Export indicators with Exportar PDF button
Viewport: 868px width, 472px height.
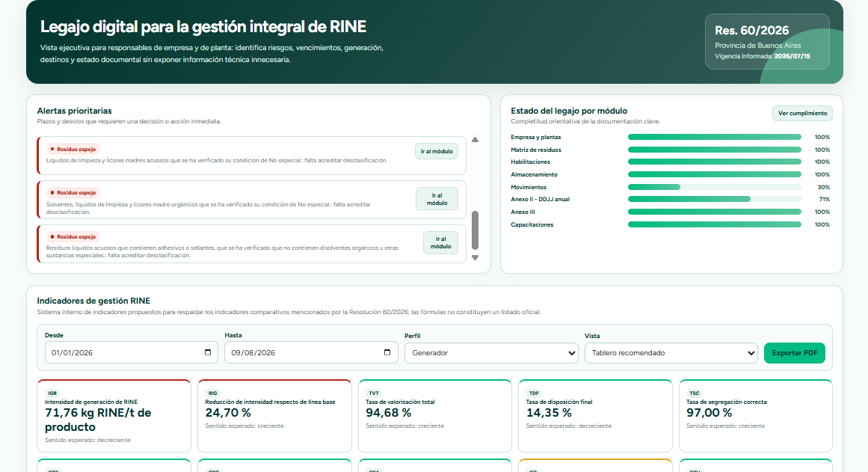795,353
